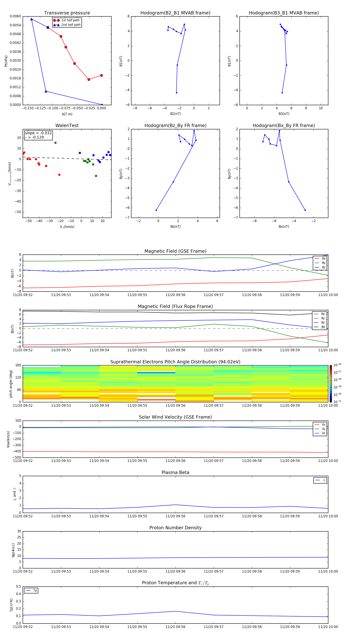The image size is (351, 644).
Task: Click the "Bx" entry in GSE field legend
Action: (x=320, y=259)
